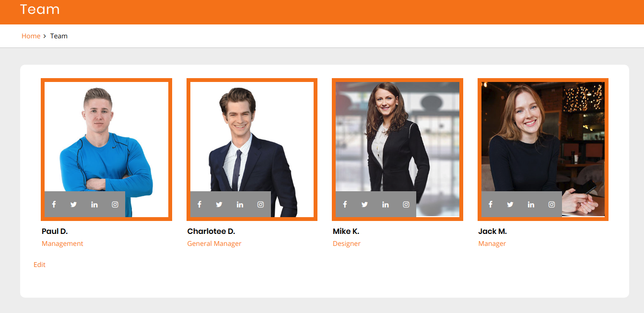Select Mike K.'s profile photo
The image size is (644, 313).
tap(398, 150)
